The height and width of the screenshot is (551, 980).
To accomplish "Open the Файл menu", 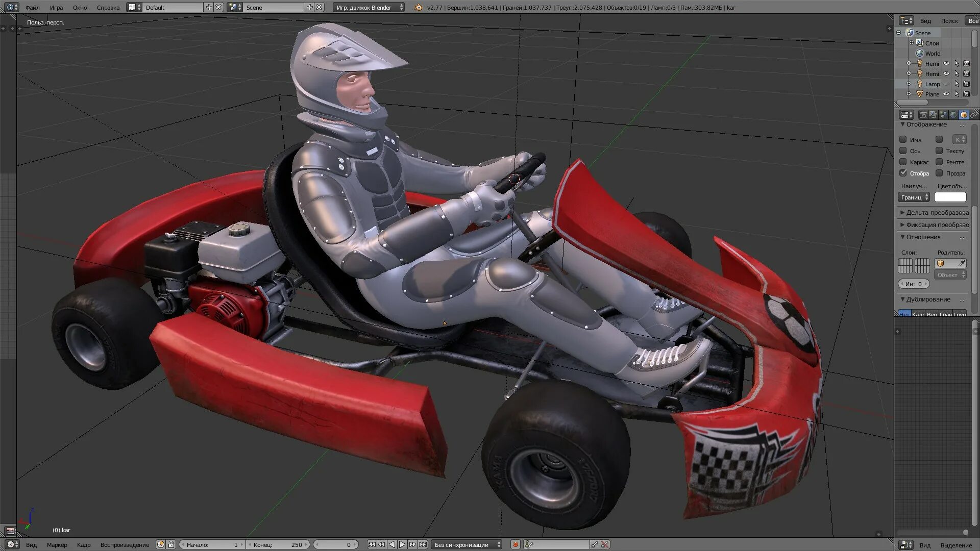I will [32, 7].
